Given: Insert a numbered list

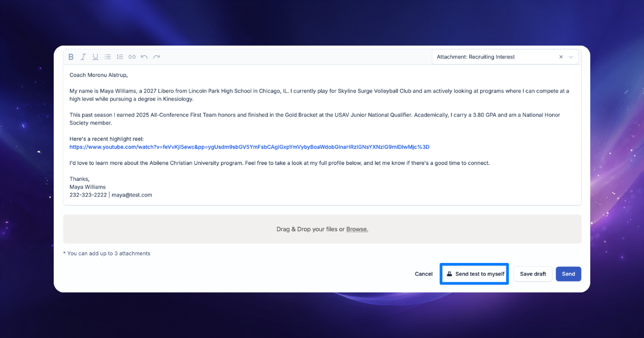Looking at the screenshot, I should (120, 57).
